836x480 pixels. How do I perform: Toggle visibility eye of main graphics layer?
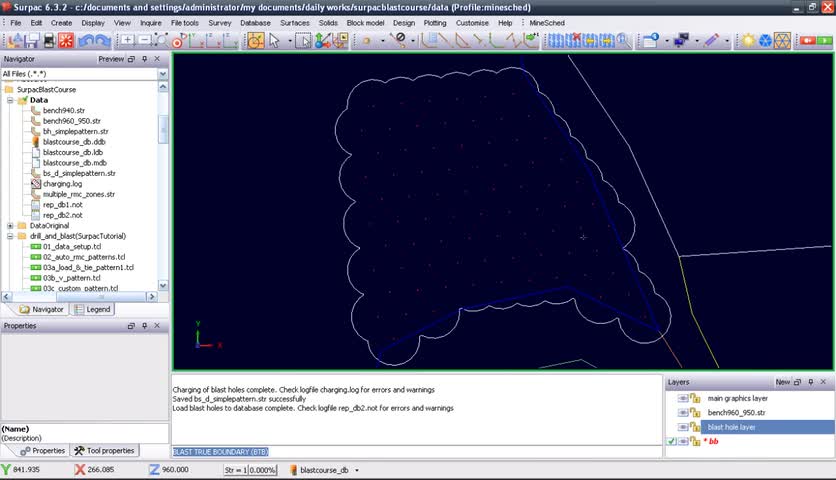682,398
